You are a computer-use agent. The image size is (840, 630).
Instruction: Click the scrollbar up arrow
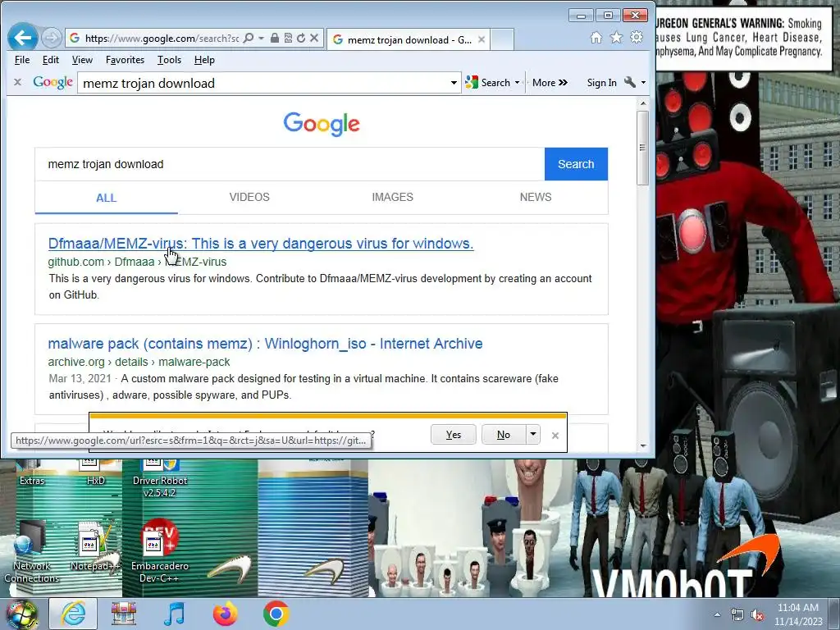[643, 103]
